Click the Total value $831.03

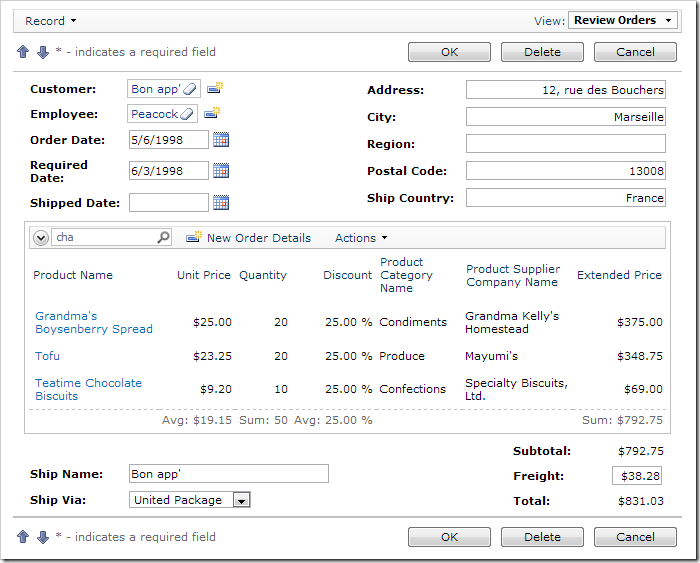click(641, 501)
